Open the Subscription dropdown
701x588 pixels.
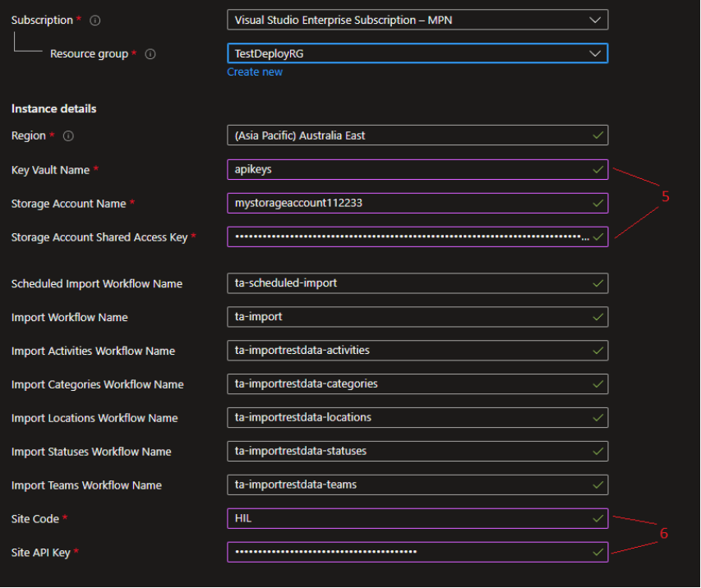click(x=417, y=20)
